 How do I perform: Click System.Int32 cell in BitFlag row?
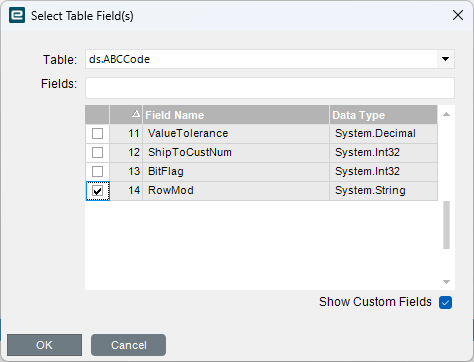tap(383, 172)
